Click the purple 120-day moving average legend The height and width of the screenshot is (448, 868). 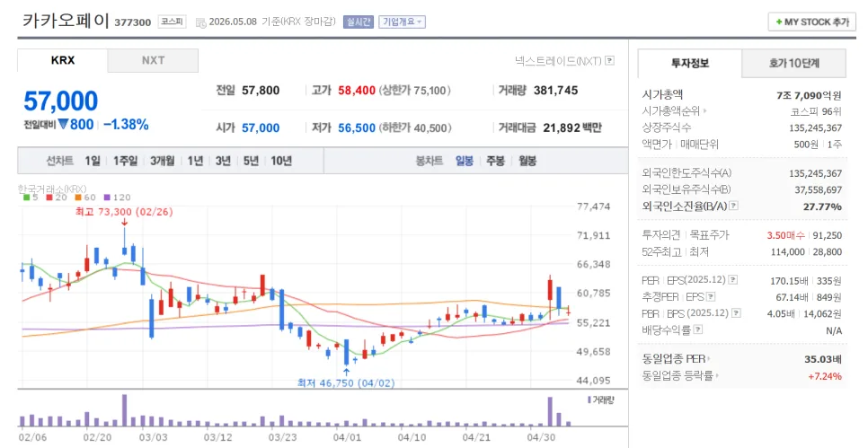(x=117, y=198)
